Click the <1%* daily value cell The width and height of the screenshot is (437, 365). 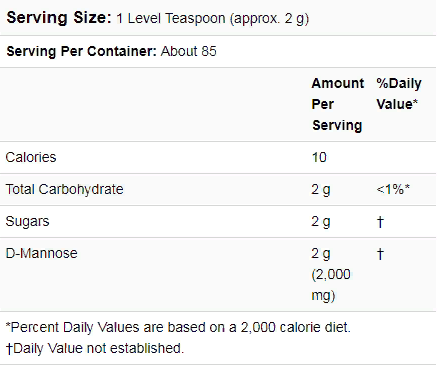pos(393,189)
